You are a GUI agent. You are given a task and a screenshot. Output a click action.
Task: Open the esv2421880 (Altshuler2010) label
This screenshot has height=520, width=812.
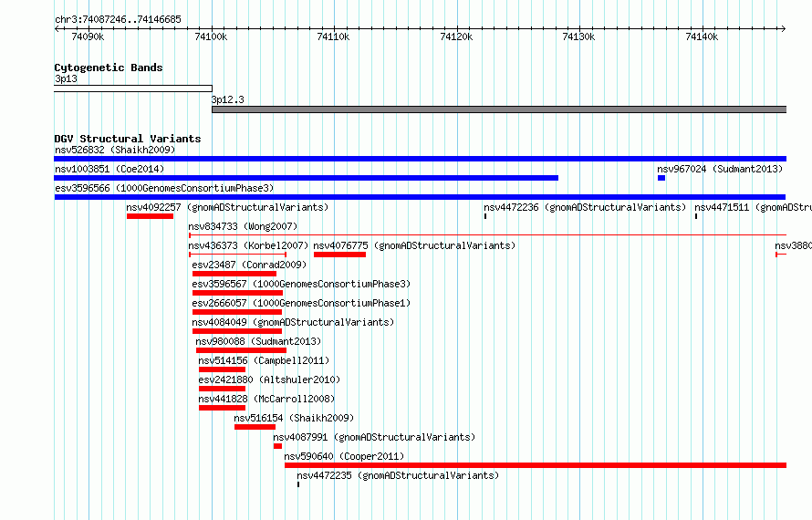pos(269,380)
